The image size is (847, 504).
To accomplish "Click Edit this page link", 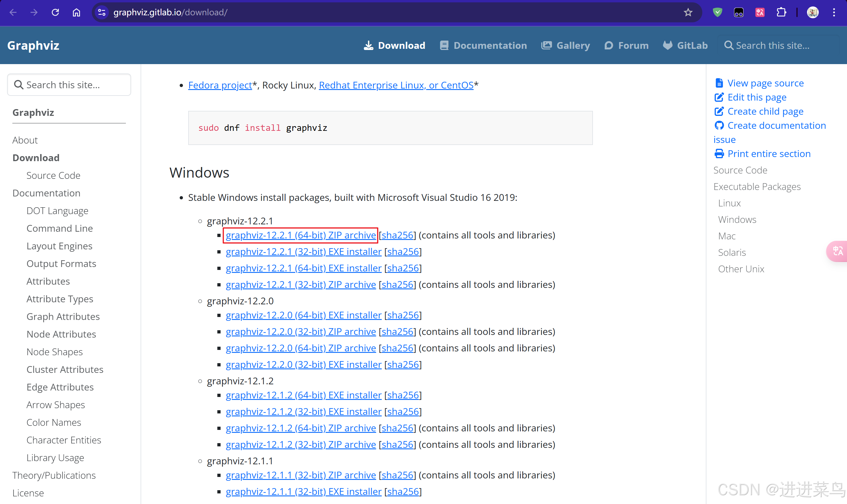I will (757, 97).
